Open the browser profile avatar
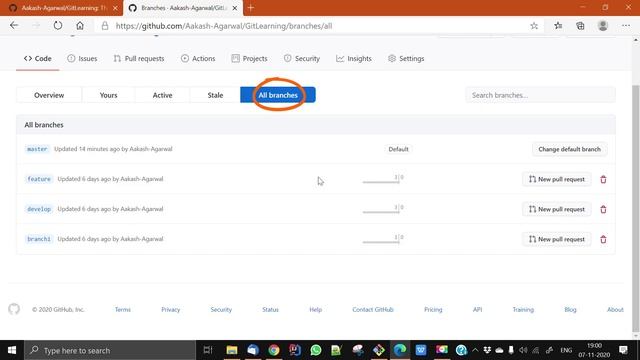The height and width of the screenshot is (360, 640). point(603,26)
